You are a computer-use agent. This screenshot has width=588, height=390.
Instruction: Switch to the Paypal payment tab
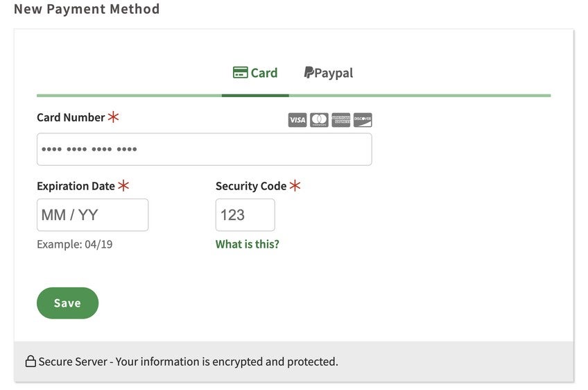click(x=329, y=73)
